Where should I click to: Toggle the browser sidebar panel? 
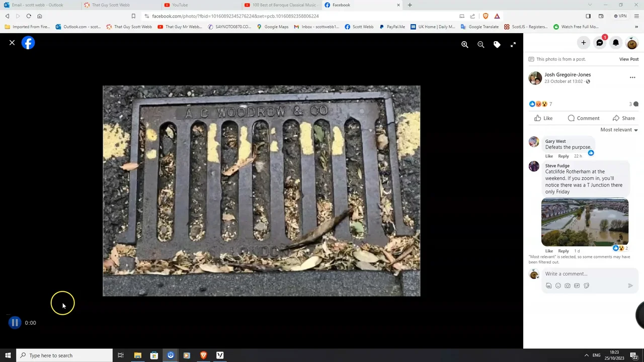click(588, 16)
